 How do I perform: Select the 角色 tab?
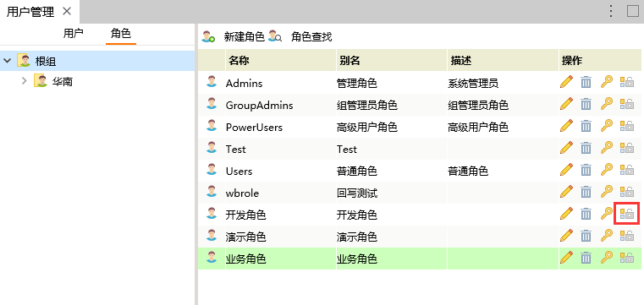[121, 34]
